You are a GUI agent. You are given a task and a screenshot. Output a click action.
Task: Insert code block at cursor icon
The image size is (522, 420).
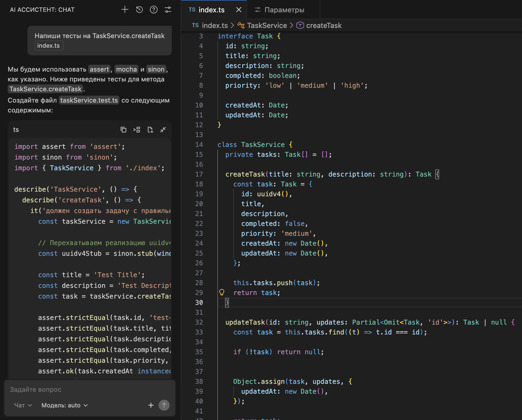coord(137,130)
